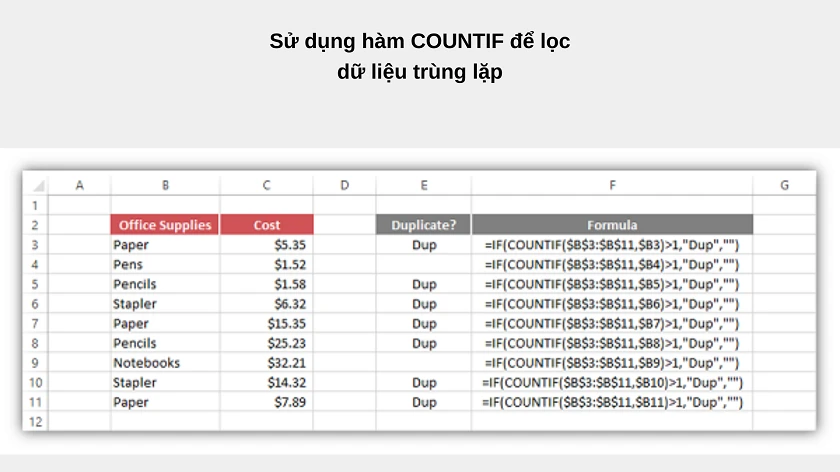Click the formula referencing $B10
840x472 pixels.
coord(612,383)
